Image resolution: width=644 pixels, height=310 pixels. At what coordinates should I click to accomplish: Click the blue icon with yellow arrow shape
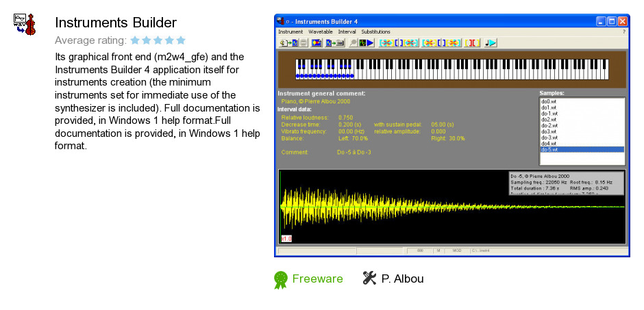tap(317, 42)
